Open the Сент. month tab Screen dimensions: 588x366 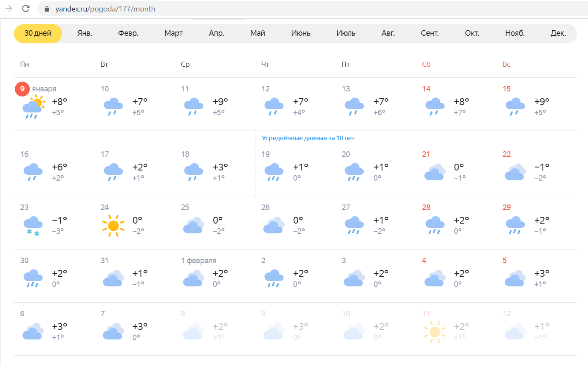click(430, 34)
